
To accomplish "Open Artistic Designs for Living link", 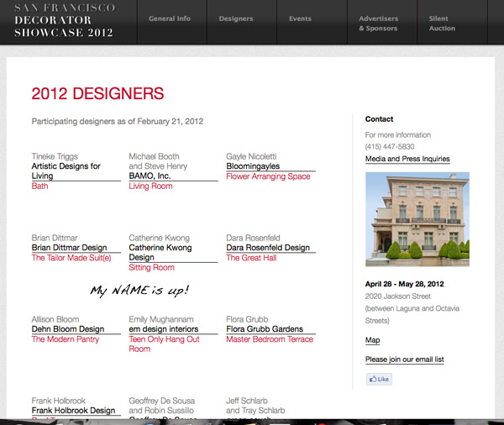I will coord(66,171).
